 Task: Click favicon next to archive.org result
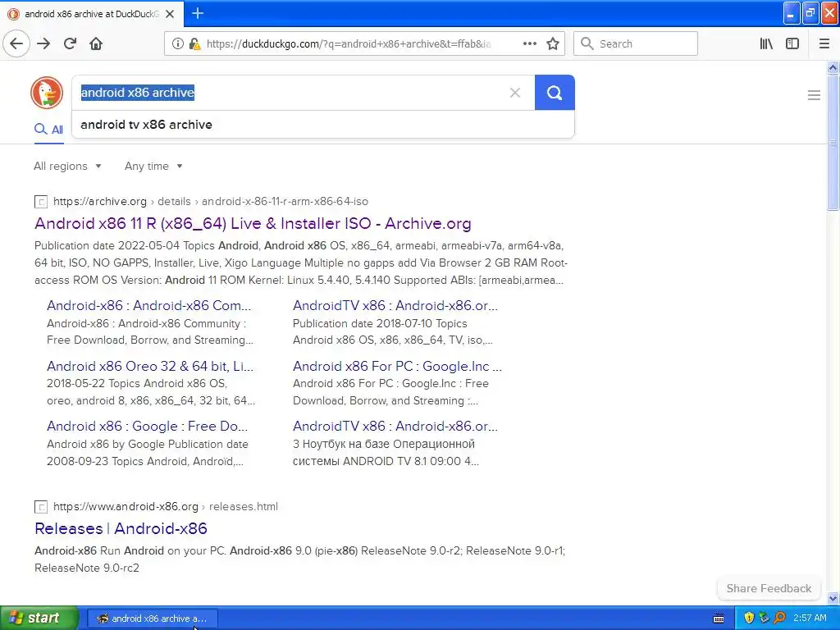[x=41, y=202]
